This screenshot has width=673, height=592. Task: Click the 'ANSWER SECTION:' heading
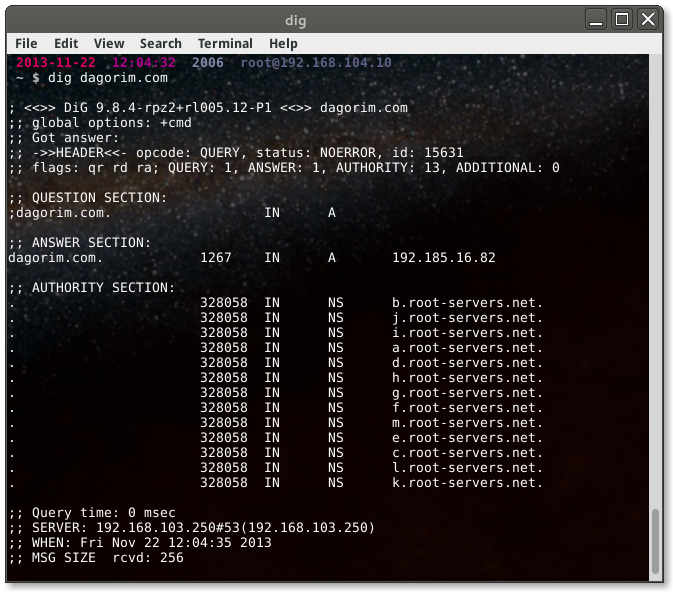pyautogui.click(x=91, y=243)
